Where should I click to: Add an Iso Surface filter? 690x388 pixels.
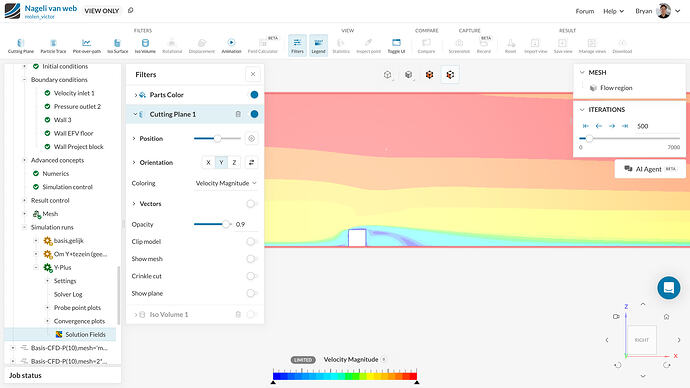click(117, 46)
